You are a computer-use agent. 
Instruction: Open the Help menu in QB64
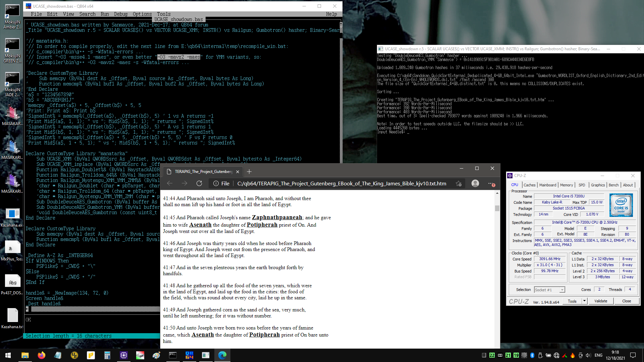pyautogui.click(x=331, y=14)
